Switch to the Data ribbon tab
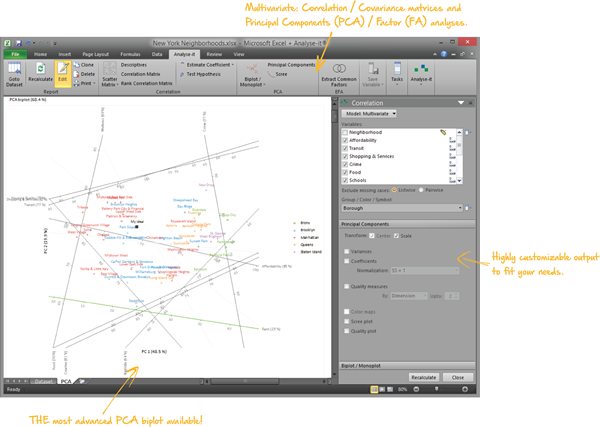The image size is (600, 427). pyautogui.click(x=157, y=54)
